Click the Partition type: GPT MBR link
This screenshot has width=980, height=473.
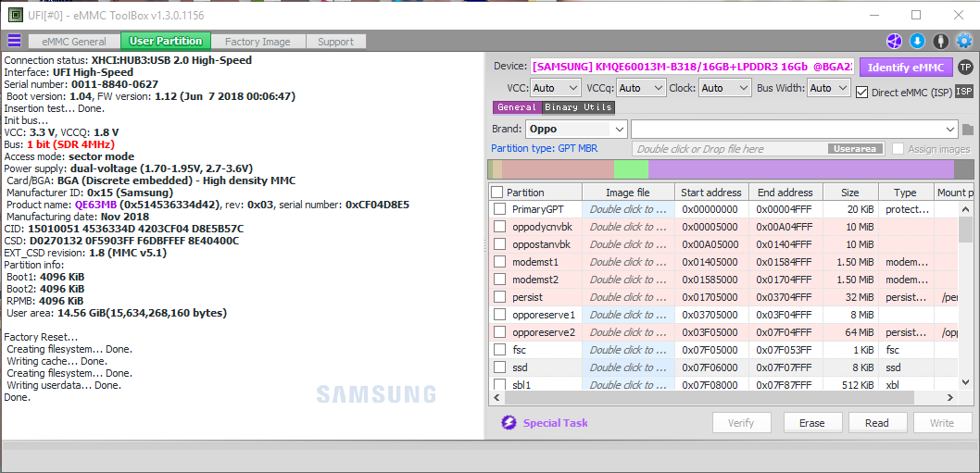pyautogui.click(x=544, y=148)
